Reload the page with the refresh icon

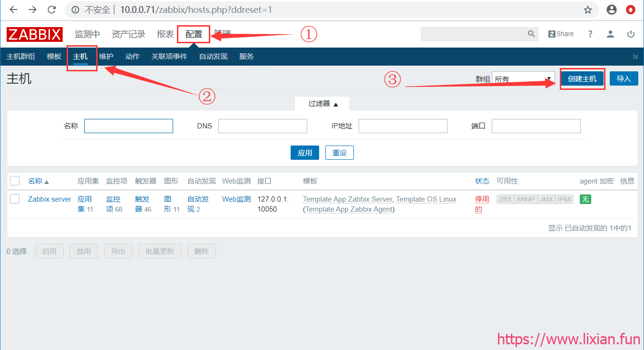click(x=52, y=10)
